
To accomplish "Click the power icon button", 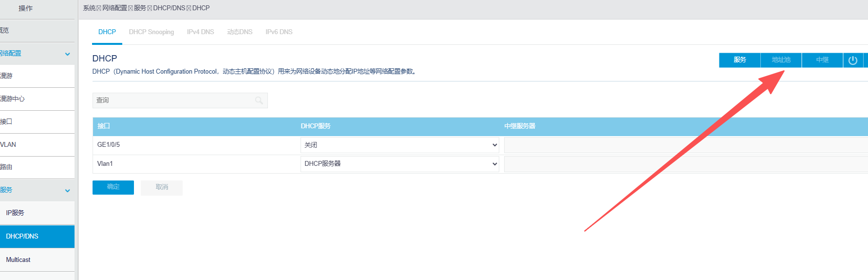I will (x=852, y=60).
